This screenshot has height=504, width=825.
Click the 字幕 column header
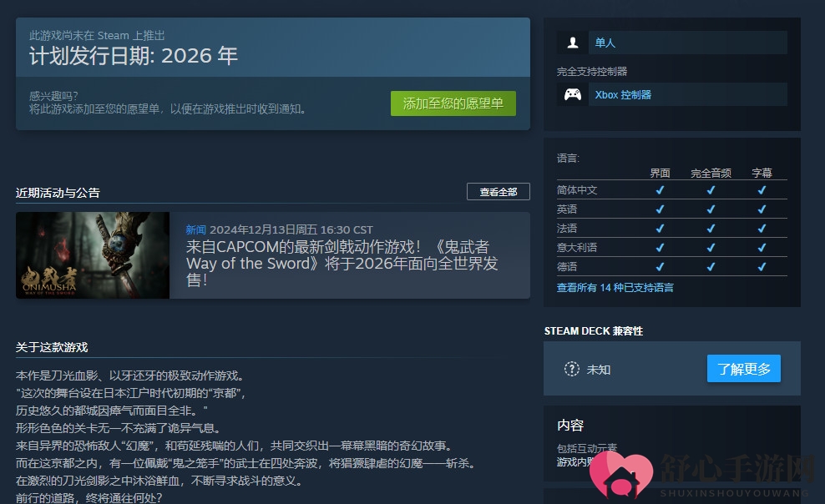click(762, 173)
